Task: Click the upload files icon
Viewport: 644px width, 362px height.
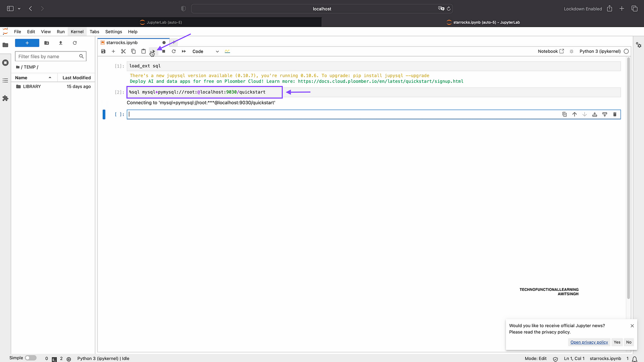Action: click(x=61, y=43)
